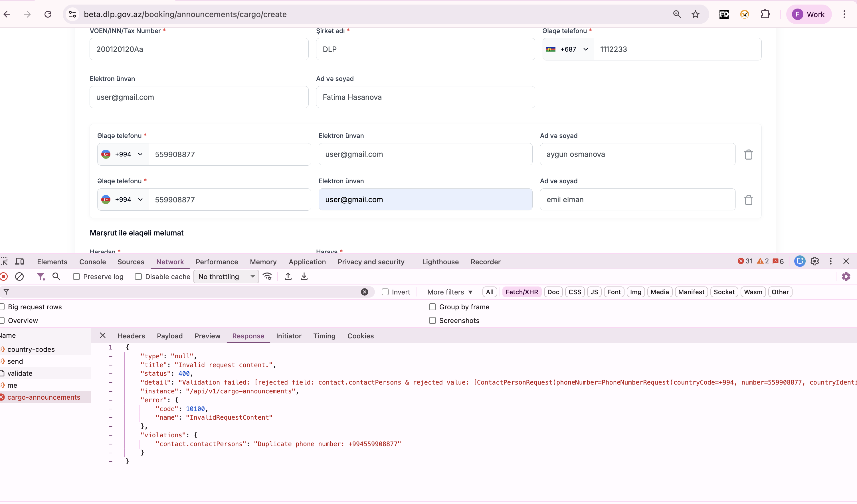Open the Sources tab

131,262
